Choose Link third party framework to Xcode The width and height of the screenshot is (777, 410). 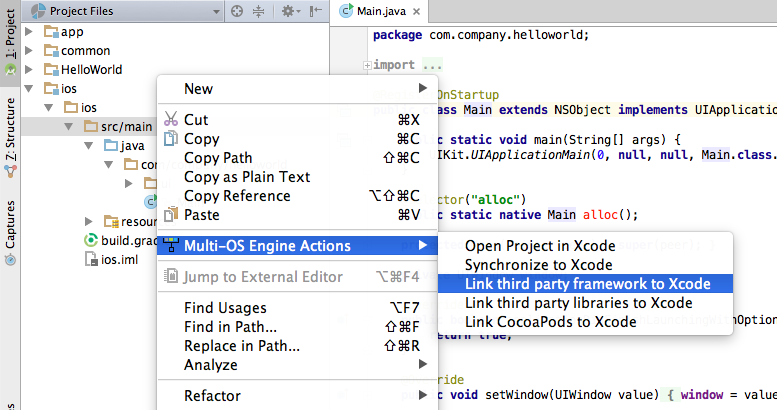tap(585, 284)
